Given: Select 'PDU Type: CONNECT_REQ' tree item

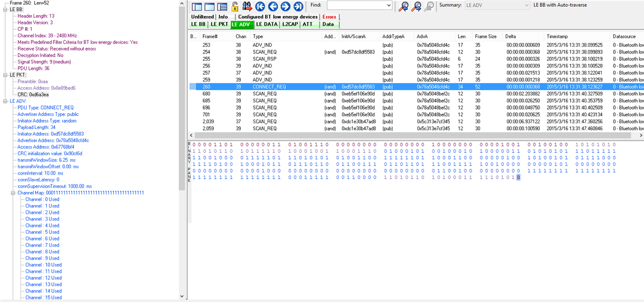Looking at the screenshot, I should [x=46, y=107].
